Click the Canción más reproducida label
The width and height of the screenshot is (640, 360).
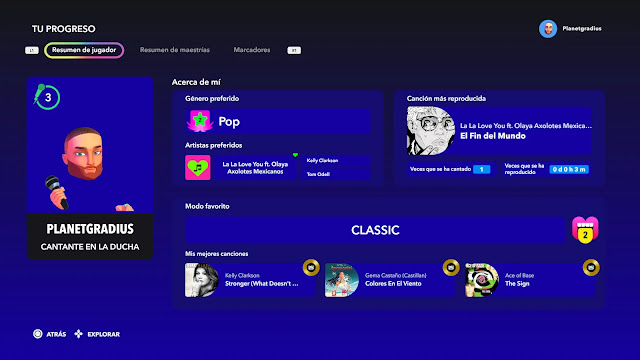[446, 98]
